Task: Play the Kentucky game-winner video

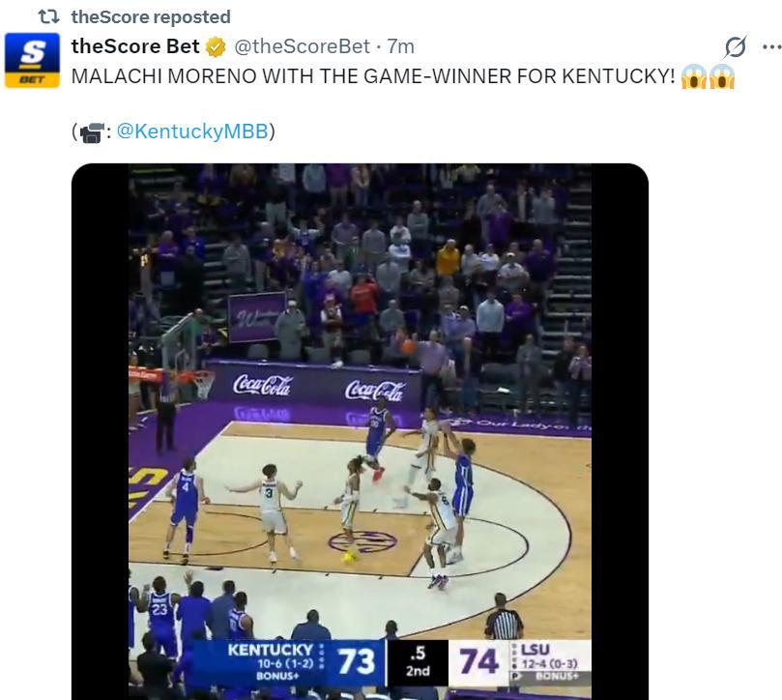Action: [x=360, y=425]
